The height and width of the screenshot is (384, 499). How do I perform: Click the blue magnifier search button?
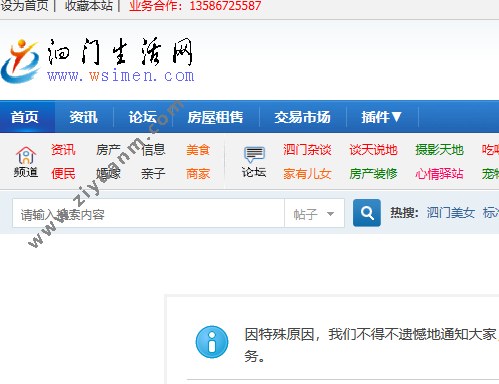click(367, 213)
